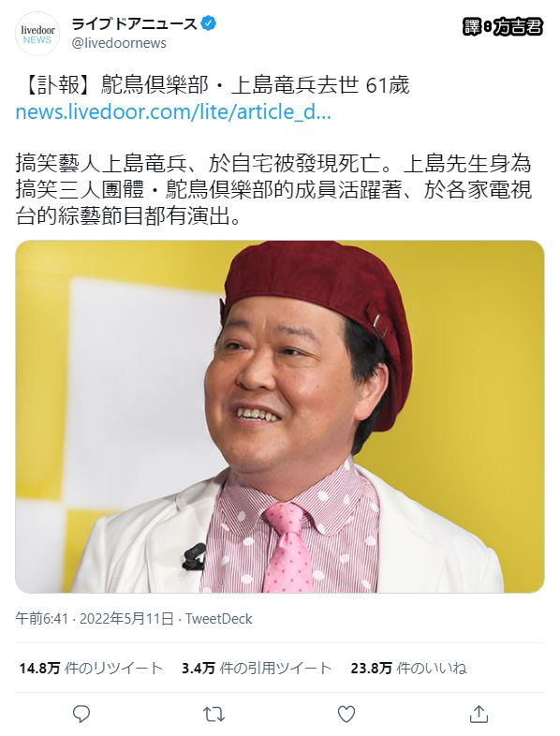This screenshot has width=560, height=736.
Task: Click the translated body paragraph starting 搞笑藝人
Action: [273, 190]
